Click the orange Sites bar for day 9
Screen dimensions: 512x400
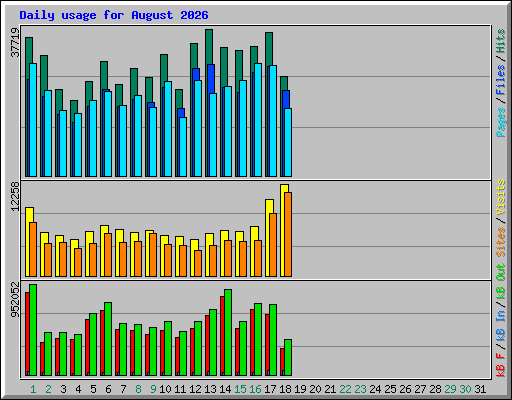[153, 255]
